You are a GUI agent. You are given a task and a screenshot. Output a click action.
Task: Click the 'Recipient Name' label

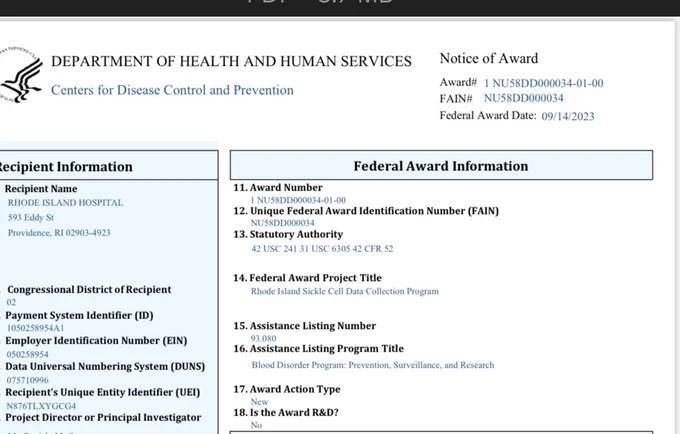pyautogui.click(x=41, y=189)
